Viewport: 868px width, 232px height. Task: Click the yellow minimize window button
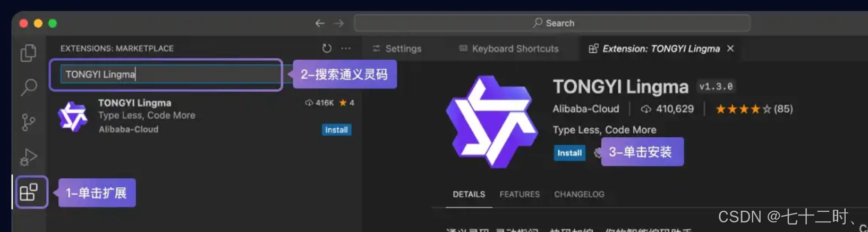point(38,23)
